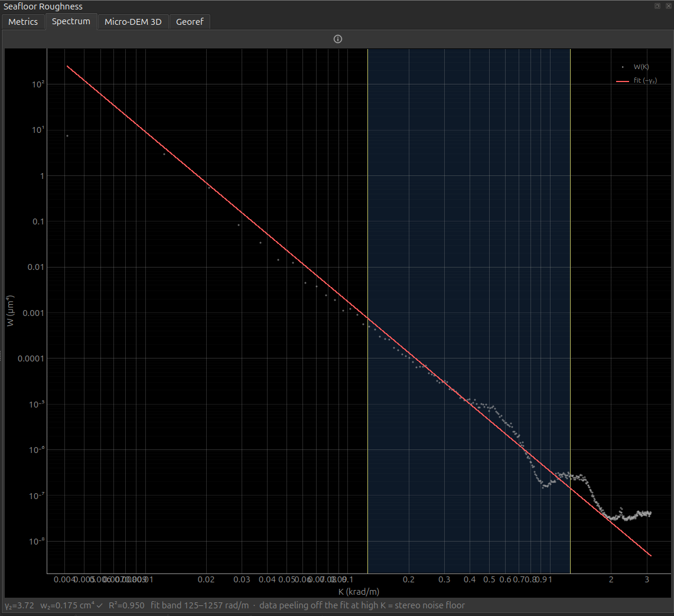Click the '3' x-axis tick label

click(x=647, y=579)
